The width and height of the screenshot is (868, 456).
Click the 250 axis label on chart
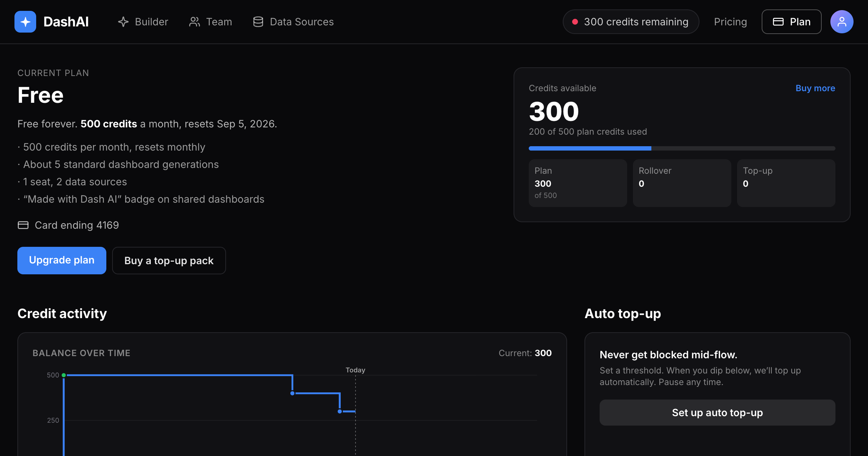(53, 420)
